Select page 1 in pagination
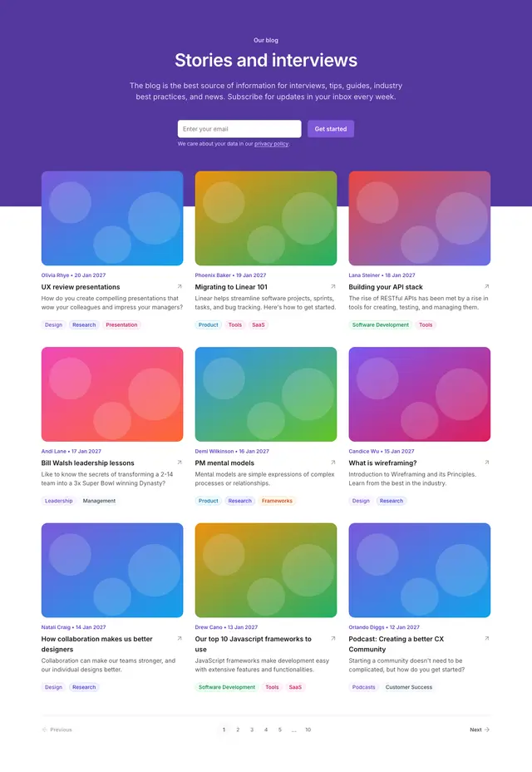 coord(224,730)
